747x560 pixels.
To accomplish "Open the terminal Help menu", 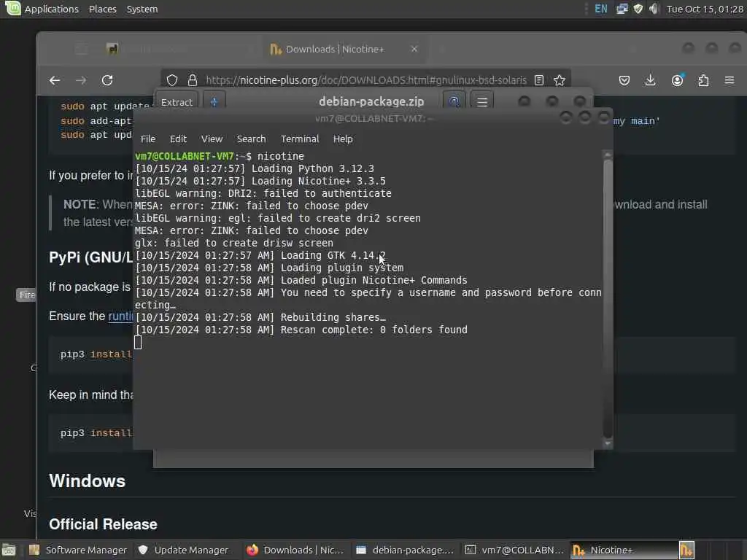I will pyautogui.click(x=343, y=139).
